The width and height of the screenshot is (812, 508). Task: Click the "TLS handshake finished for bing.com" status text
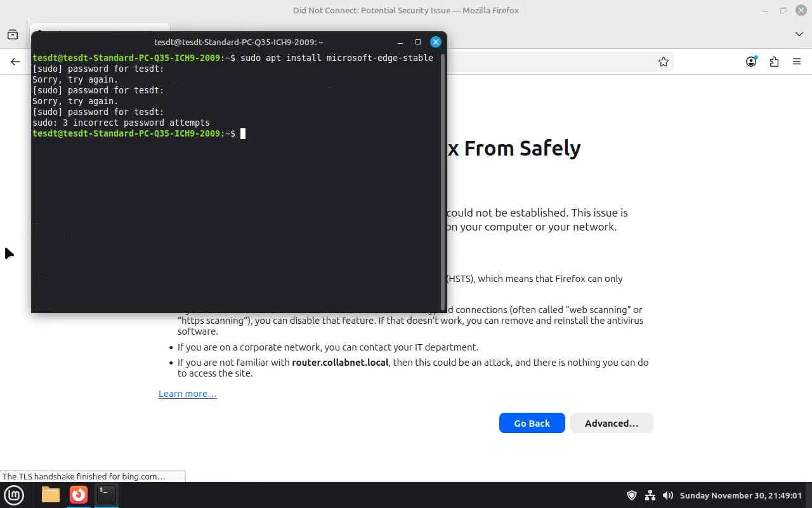point(84,476)
